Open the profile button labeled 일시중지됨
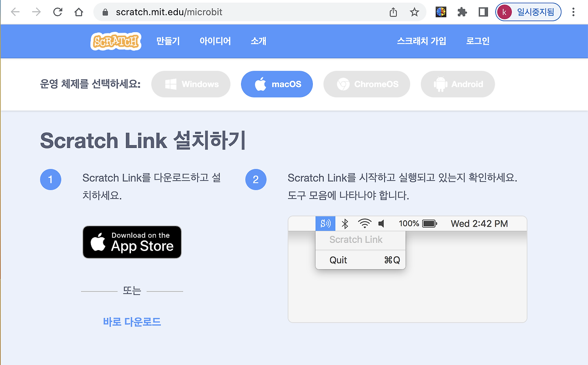The height and width of the screenshot is (365, 588). coord(528,12)
